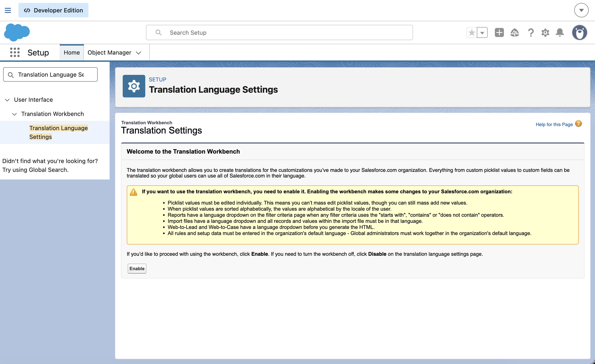Click the yellow warning triangle icon
This screenshot has height=364, width=595.
[x=134, y=192]
